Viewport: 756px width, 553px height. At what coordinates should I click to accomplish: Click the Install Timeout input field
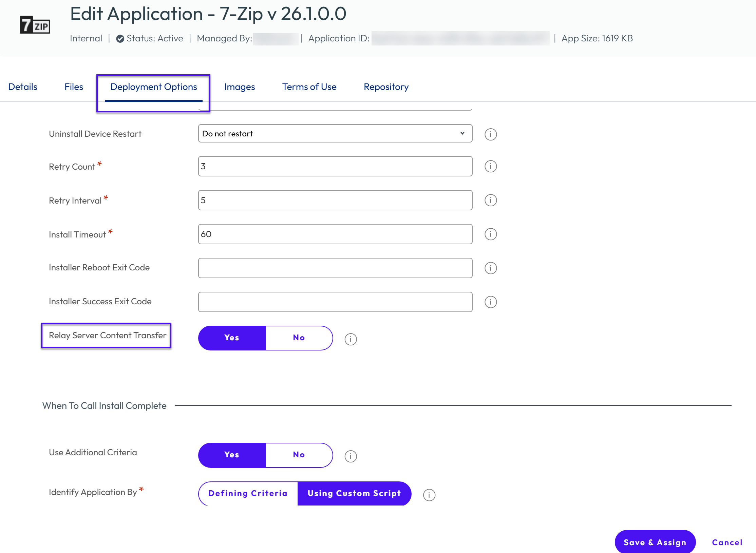coord(335,234)
